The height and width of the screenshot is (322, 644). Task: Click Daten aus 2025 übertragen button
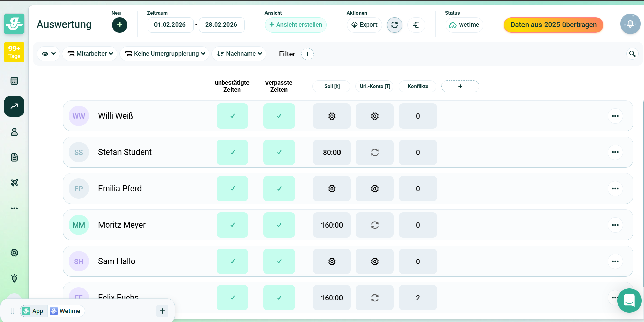[553, 25]
